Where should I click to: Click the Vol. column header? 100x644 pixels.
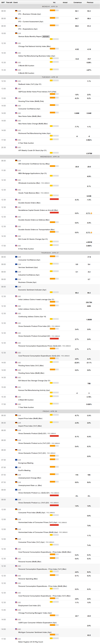tap(54, 3)
